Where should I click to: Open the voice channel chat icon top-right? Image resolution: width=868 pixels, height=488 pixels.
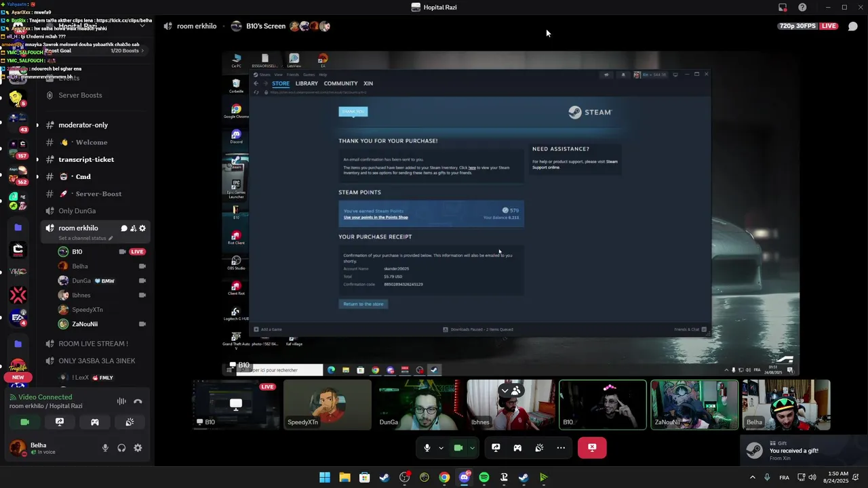point(853,26)
